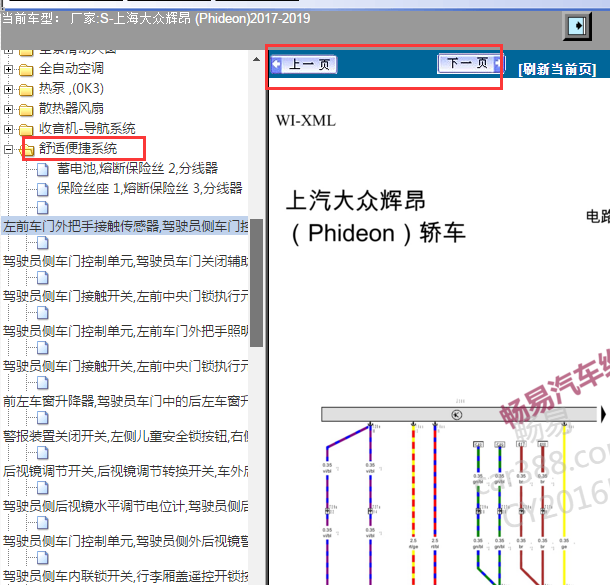The width and height of the screenshot is (610, 585).
Task: Click the arrow panel toggle icon at top right
Action: tap(577, 26)
